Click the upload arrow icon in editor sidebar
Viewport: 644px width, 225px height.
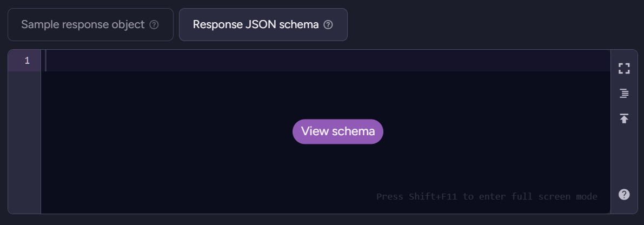(x=624, y=118)
